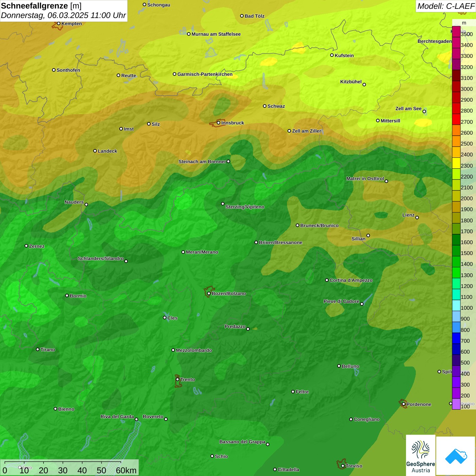Click the Conegliano label
Image resolution: width=476 pixels, height=476 pixels.
[367, 419]
